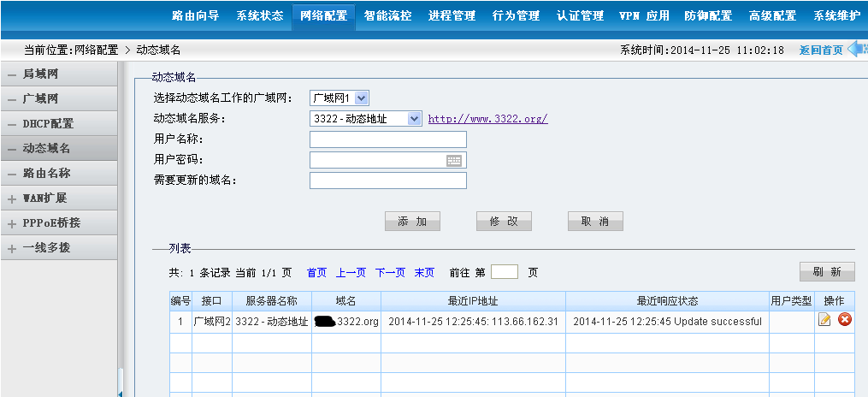Image resolution: width=868 pixels, height=397 pixels.
Task: Click the red delete icon in row 1
Action: 844,320
